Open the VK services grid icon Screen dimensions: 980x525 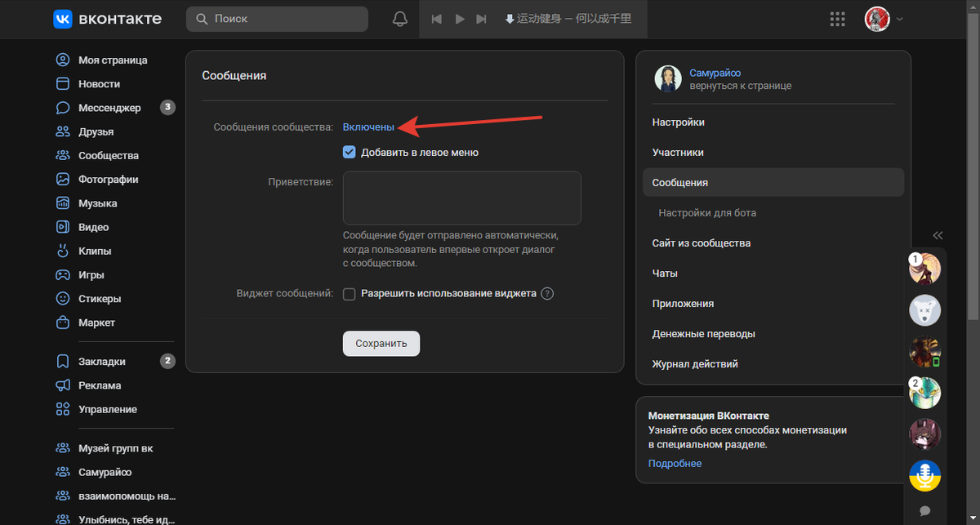coord(837,19)
